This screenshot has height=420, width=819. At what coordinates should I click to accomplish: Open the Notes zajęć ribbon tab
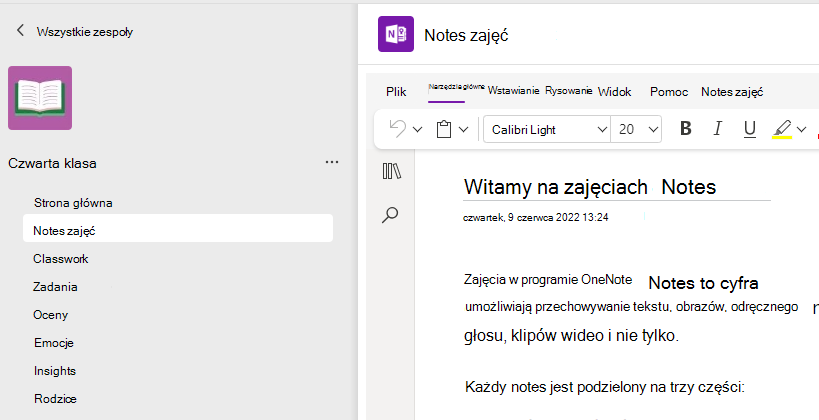(732, 92)
